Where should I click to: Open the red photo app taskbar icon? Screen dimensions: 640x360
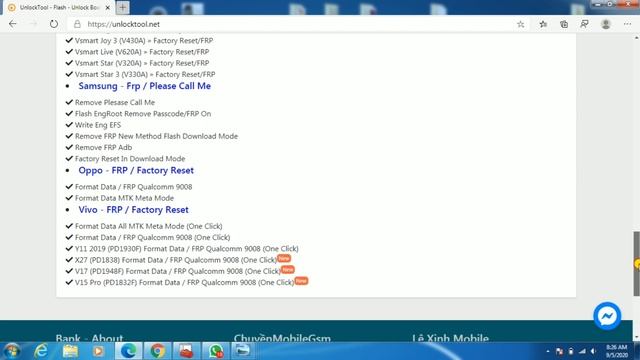pos(186,351)
